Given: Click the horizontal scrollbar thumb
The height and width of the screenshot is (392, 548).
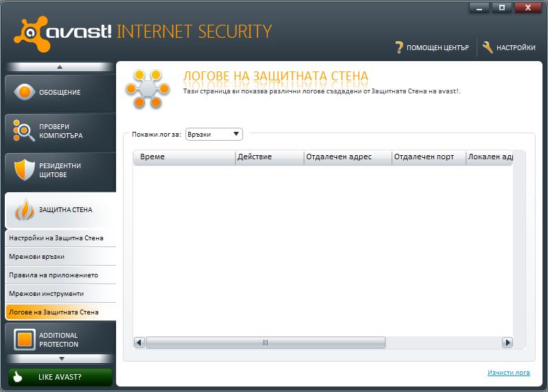Looking at the screenshot, I should pyautogui.click(x=266, y=343).
